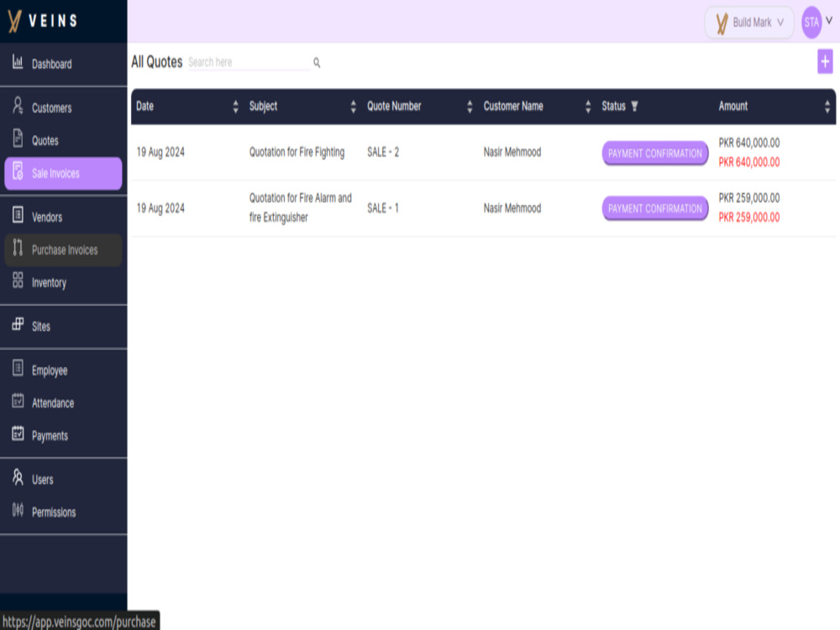Open the Build Mark company dropdown
The image size is (840, 630).
pos(749,23)
